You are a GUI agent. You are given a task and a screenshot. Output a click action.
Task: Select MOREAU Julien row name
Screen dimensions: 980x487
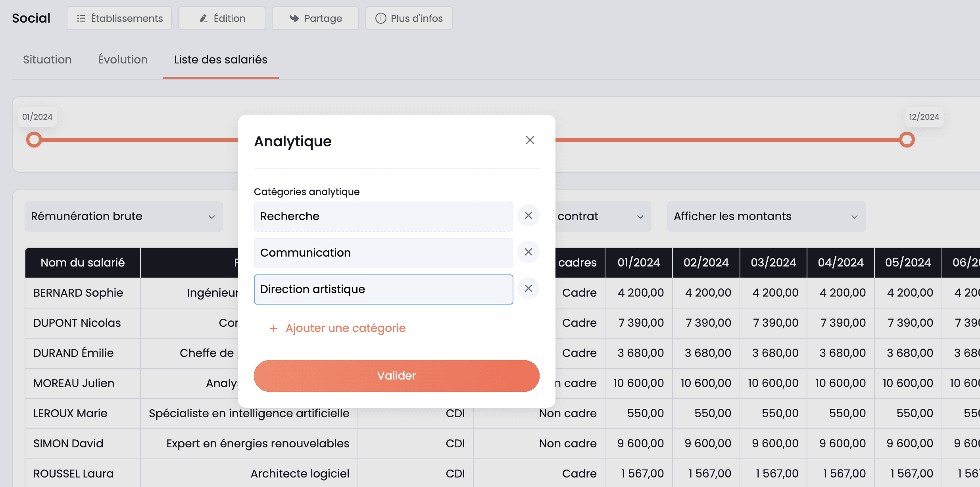pyautogui.click(x=74, y=383)
